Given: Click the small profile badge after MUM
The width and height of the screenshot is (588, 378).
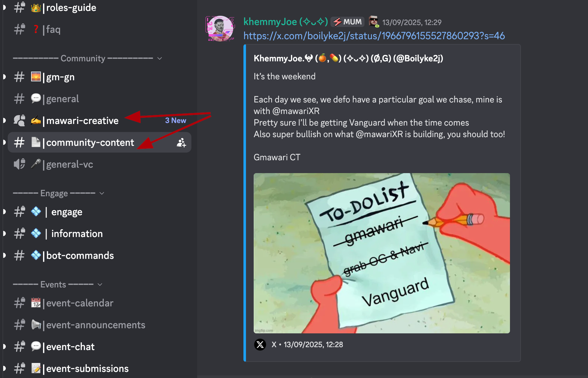Looking at the screenshot, I should pos(373,22).
